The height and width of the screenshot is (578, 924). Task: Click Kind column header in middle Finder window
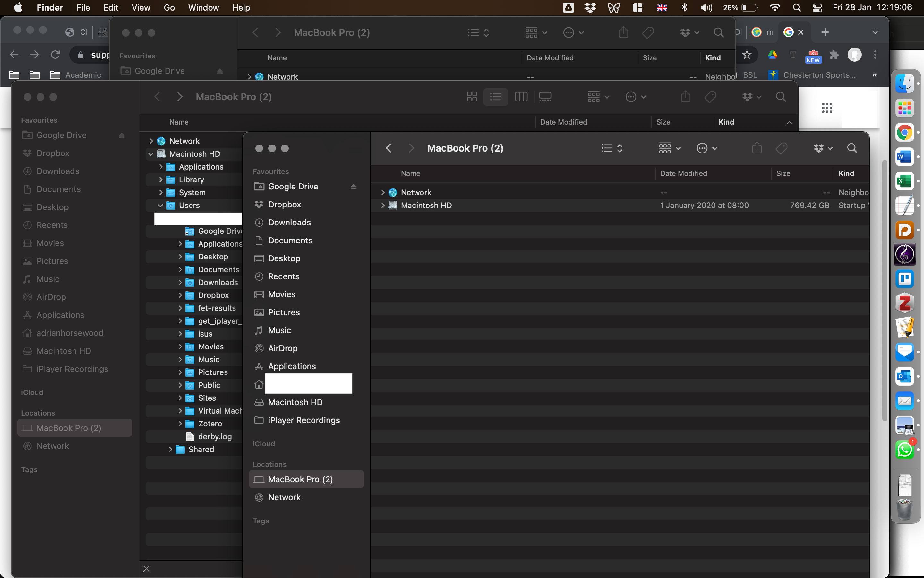point(726,122)
